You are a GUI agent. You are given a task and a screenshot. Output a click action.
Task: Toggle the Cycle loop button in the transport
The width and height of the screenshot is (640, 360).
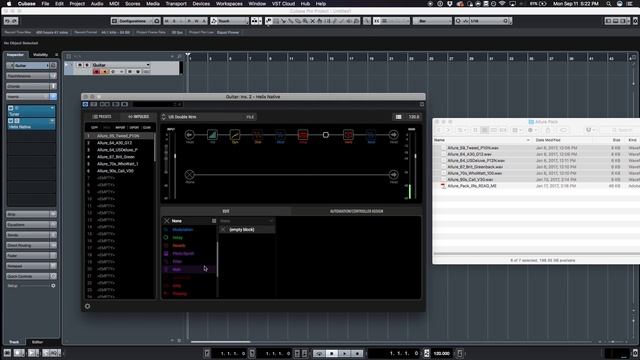(319, 353)
